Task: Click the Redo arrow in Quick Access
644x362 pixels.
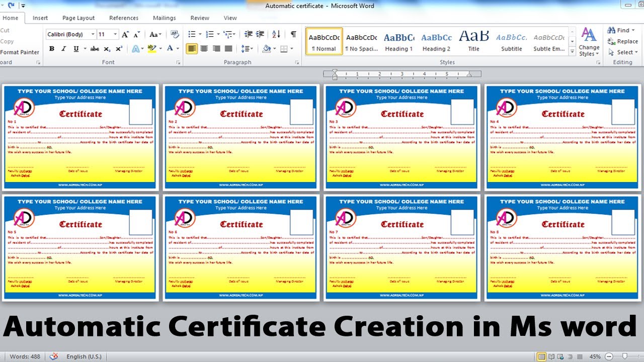Action: (11, 6)
